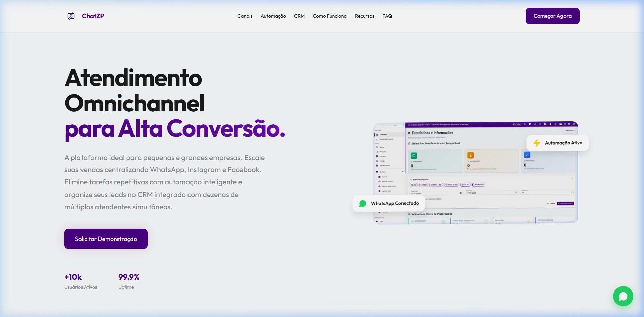Open the green chat widget bubble
Viewport: 644px width, 317px height.
coord(623,296)
